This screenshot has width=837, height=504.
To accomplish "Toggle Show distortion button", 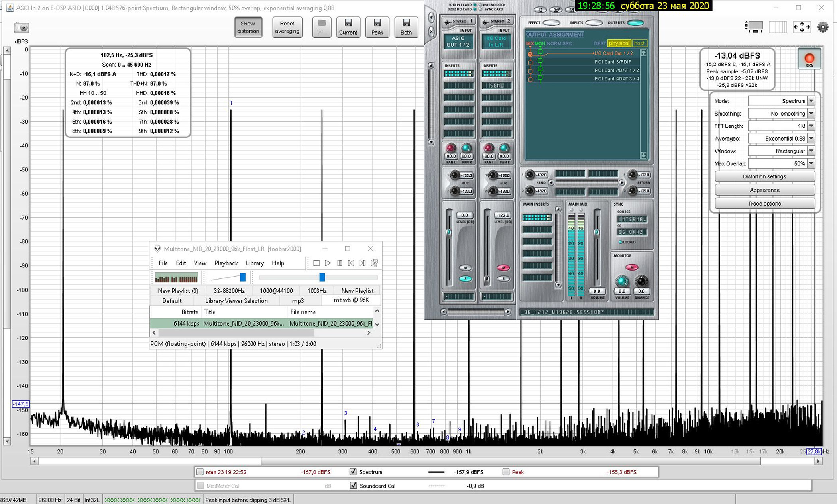I will (x=248, y=27).
